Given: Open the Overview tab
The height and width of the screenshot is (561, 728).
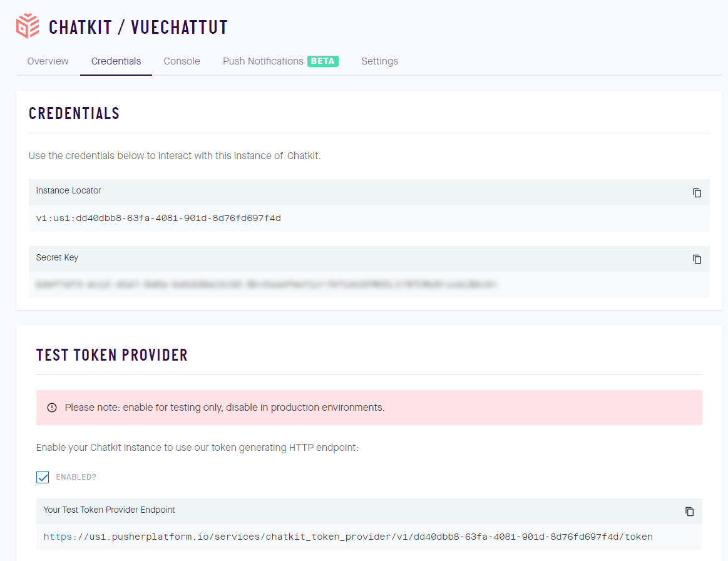Looking at the screenshot, I should point(48,61).
